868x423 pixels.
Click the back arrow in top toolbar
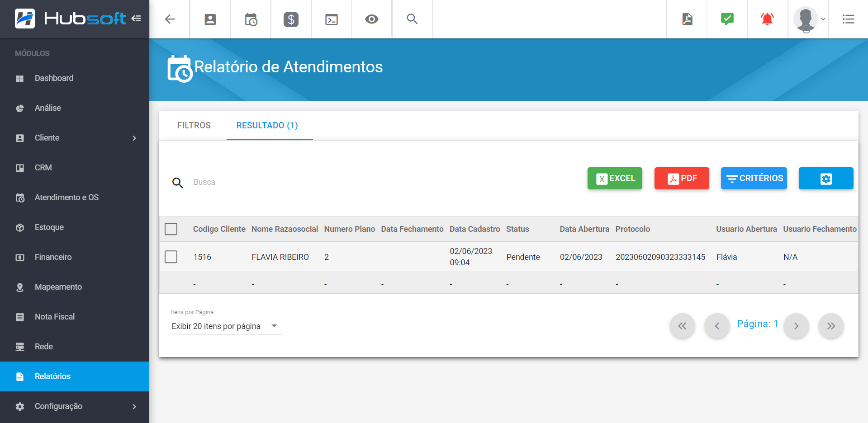pyautogui.click(x=170, y=19)
